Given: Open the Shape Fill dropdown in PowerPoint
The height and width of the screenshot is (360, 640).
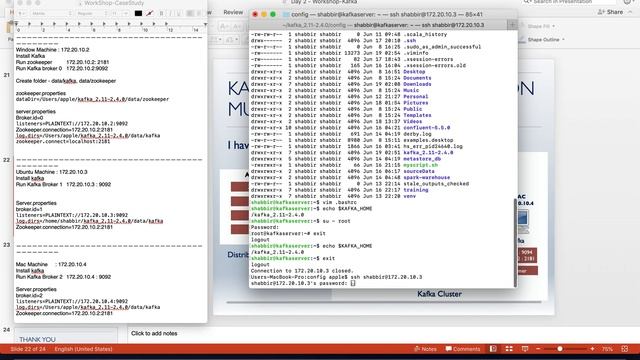Looking at the screenshot, I should (x=538, y=27).
